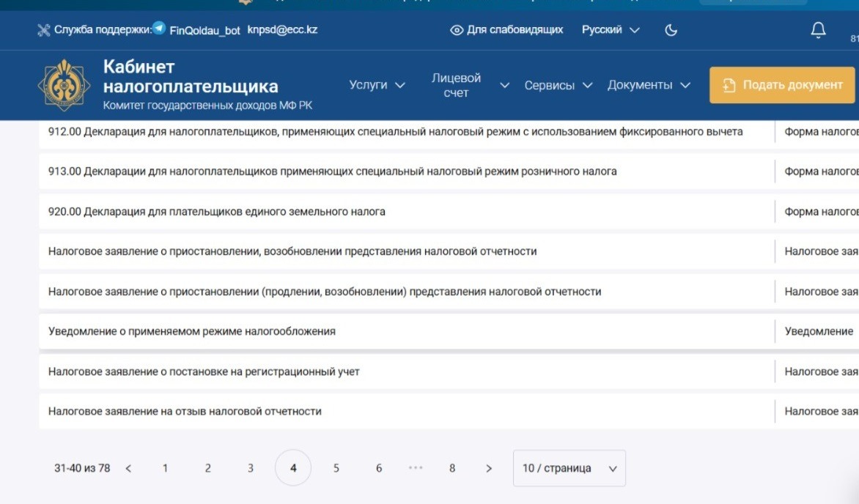The image size is (859, 504).
Task: Open 913.00 retail tax declaration row
Action: [x=332, y=171]
